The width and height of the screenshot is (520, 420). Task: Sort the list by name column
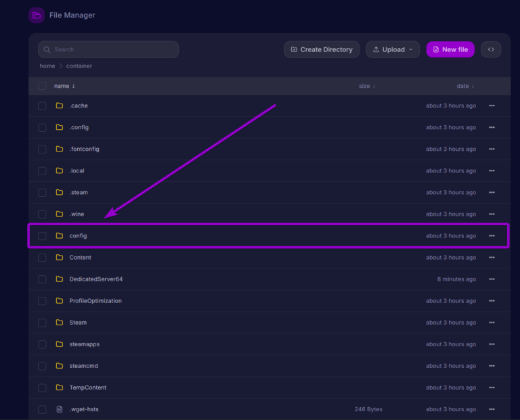[65, 86]
